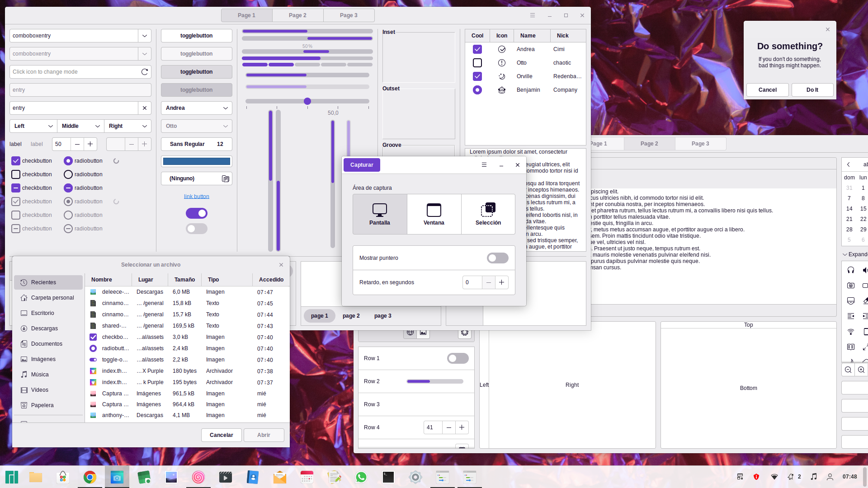Open the calendar app in taskbar
868x488 pixels.
[307, 477]
